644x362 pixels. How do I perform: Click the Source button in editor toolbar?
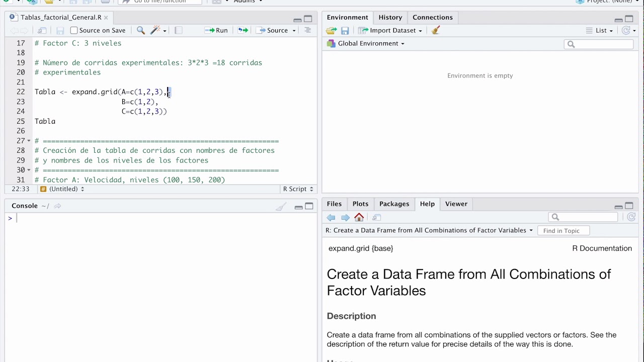pos(272,30)
